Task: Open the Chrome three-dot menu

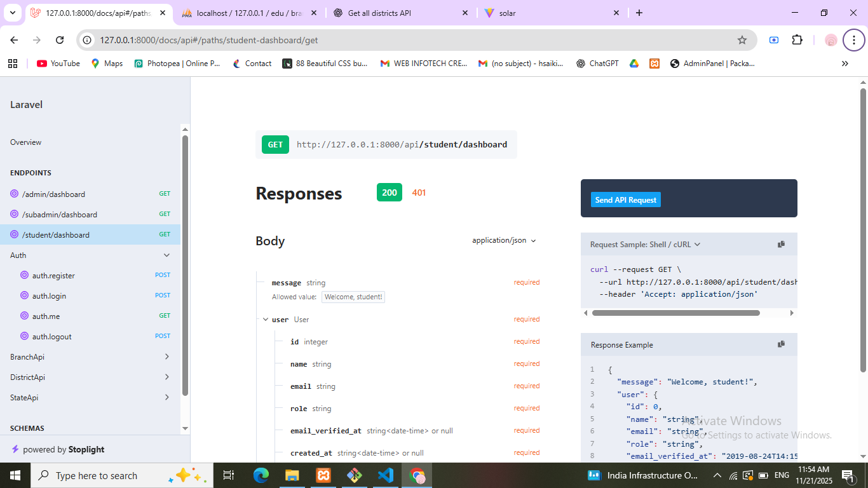Action: coord(853,40)
